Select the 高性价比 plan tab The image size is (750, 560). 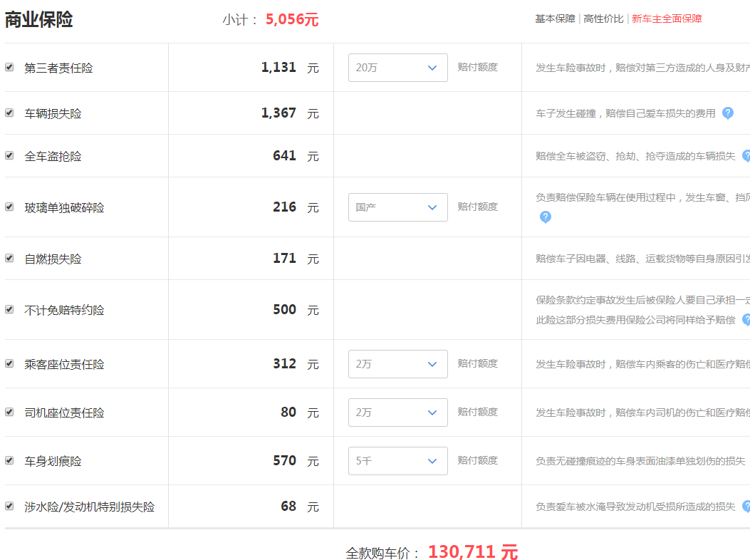(x=603, y=19)
